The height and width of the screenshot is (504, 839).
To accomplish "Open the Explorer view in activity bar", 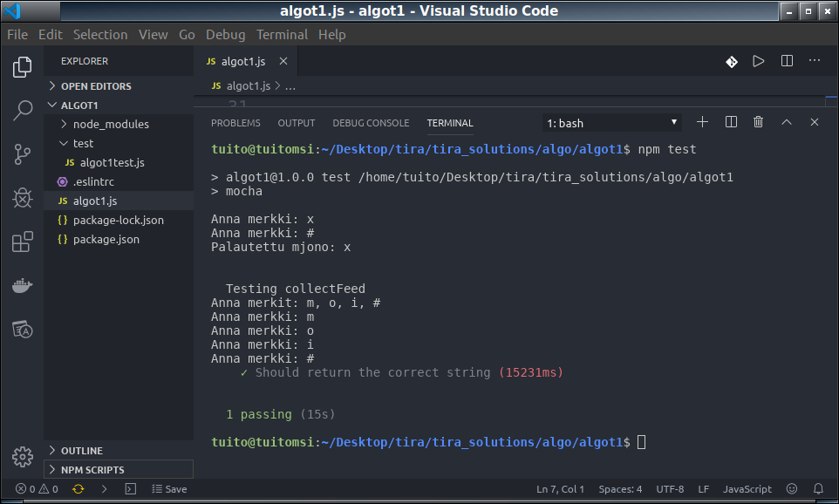I will [22, 67].
